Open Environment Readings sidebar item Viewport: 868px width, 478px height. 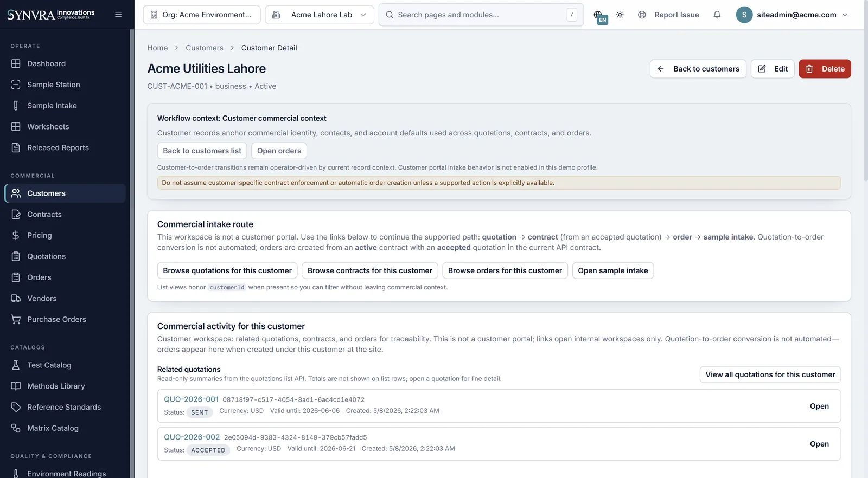(x=65, y=474)
